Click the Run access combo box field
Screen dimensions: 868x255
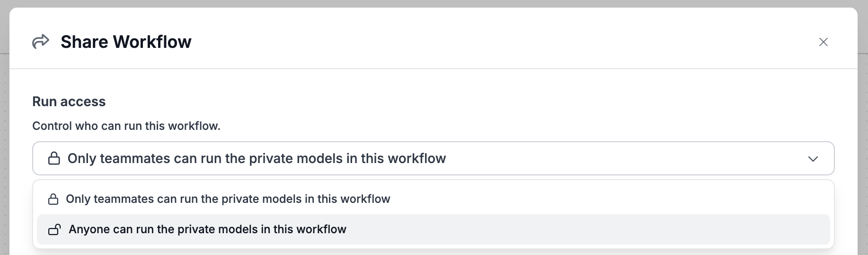pyautogui.click(x=615, y=158)
